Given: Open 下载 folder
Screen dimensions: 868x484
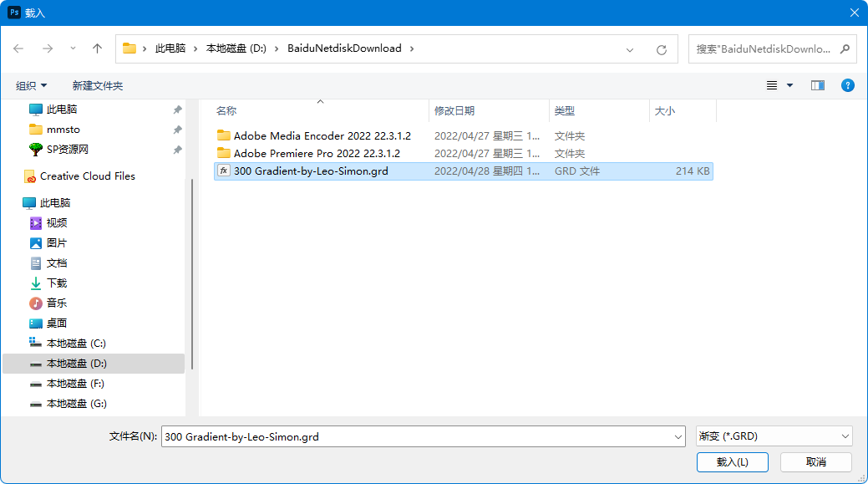Looking at the screenshot, I should (x=57, y=283).
